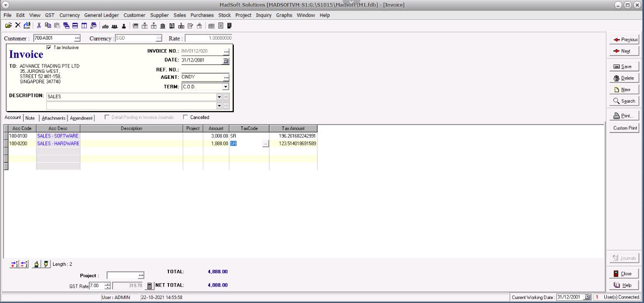The image size is (644, 303).
Task: Select the 100-0200 account code cell
Action: coord(22,143)
